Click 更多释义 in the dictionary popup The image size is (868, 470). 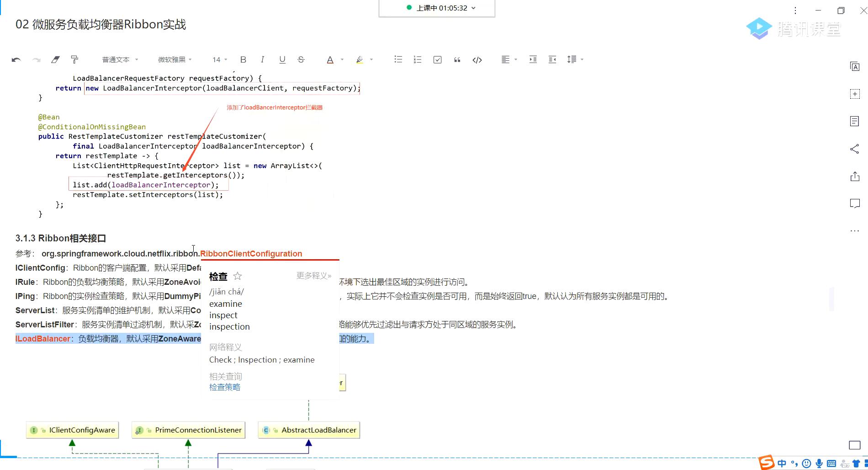[313, 276]
